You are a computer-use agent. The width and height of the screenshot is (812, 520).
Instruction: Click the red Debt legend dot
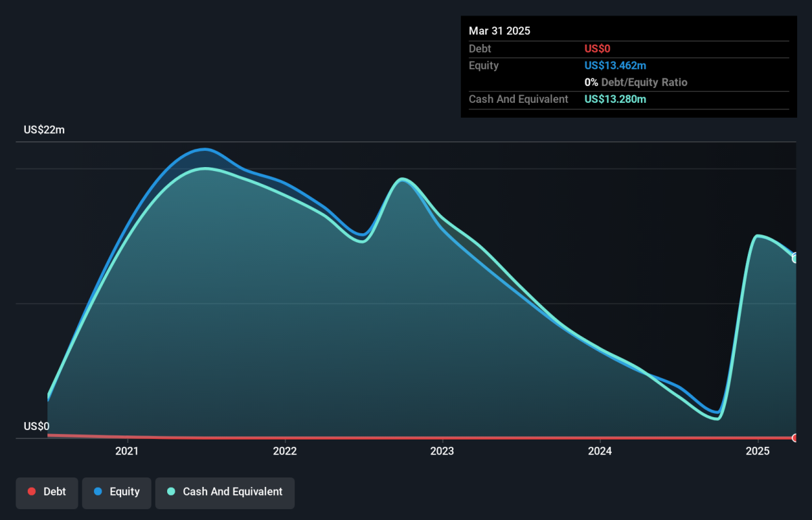(31, 492)
